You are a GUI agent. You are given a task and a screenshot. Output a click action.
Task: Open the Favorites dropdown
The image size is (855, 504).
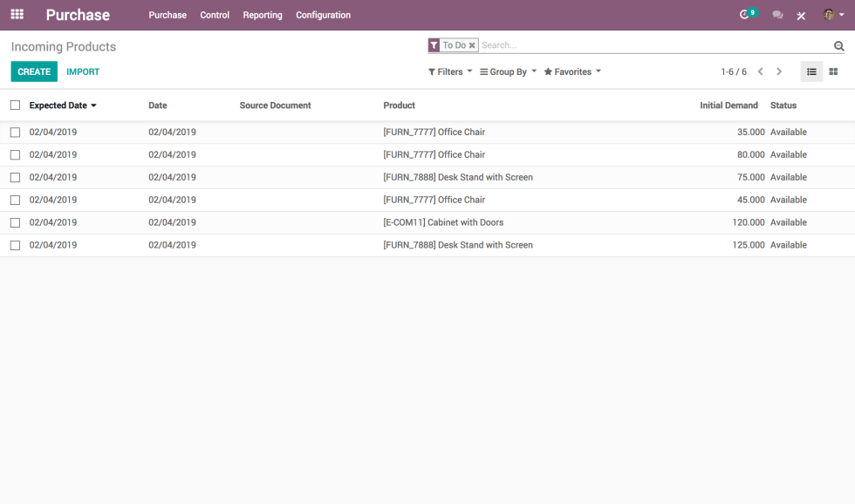click(571, 72)
